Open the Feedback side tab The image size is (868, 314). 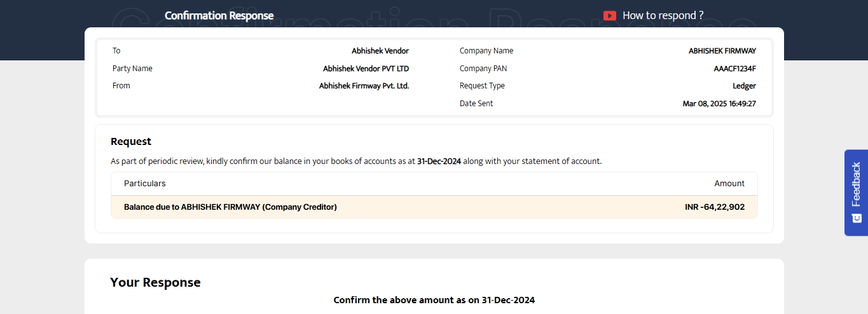click(856, 184)
